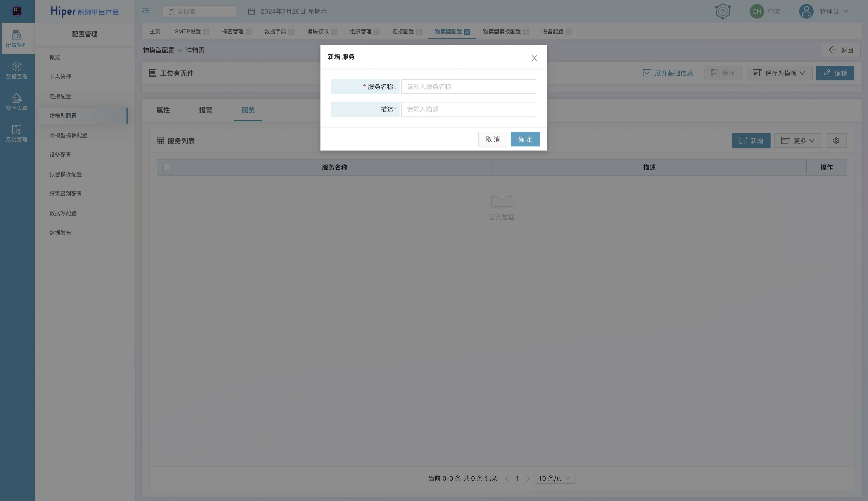
Task: Switch to the 属性 tab
Action: coord(163,110)
